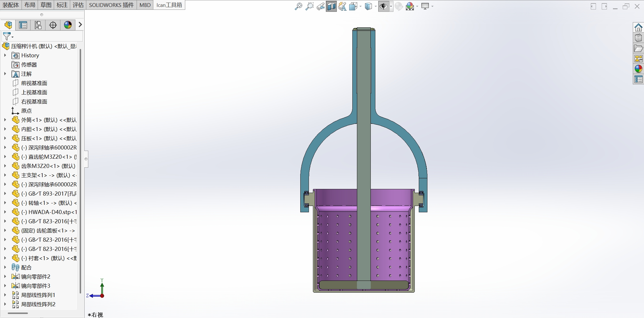644x318 pixels.
Task: Select the 上视基准面 plane
Action: coord(30,92)
